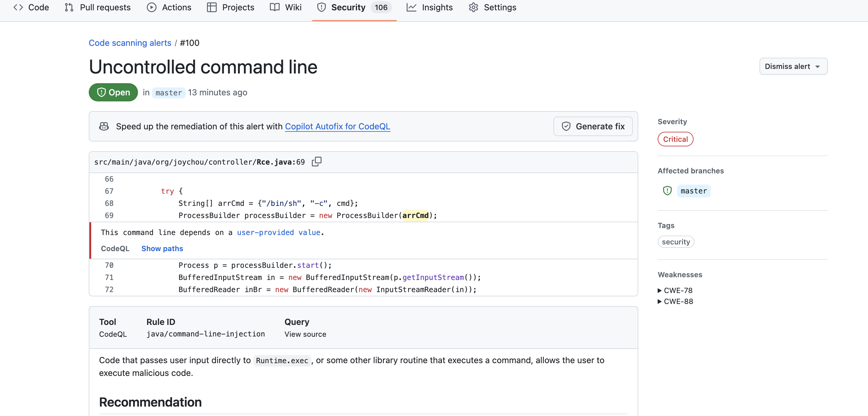Click the Code tab angle-brackets icon

click(18, 7)
